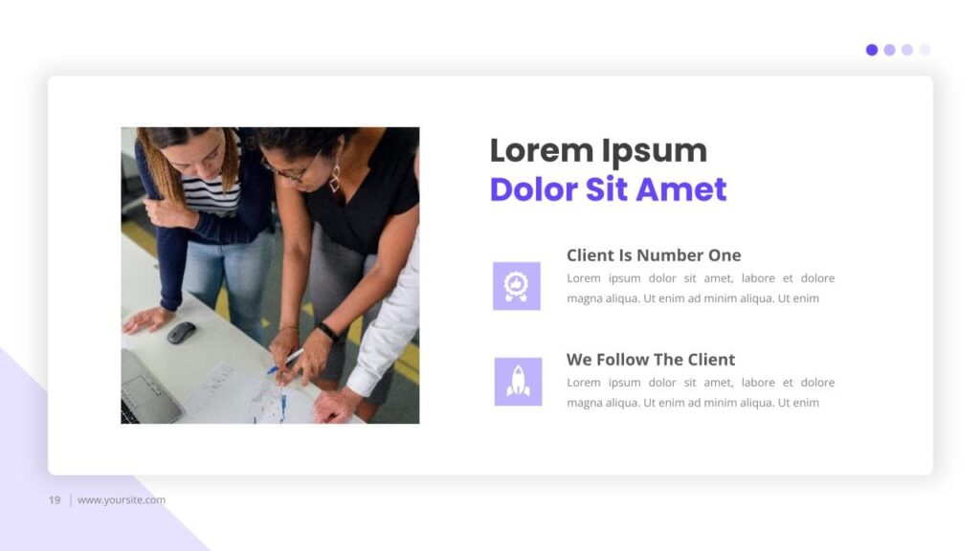Open the www.yoursite.com link
980x551 pixels.
(122, 499)
